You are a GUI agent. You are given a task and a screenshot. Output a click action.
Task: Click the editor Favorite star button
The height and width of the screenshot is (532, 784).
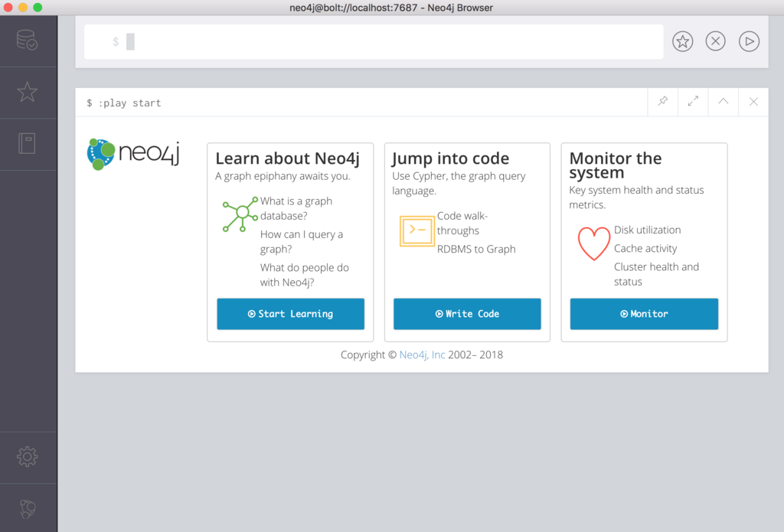[682, 41]
